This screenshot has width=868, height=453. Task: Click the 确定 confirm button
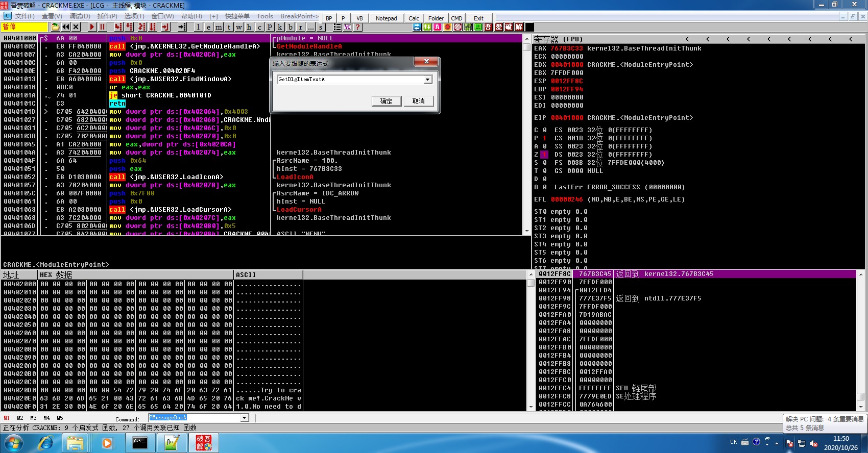(x=387, y=101)
